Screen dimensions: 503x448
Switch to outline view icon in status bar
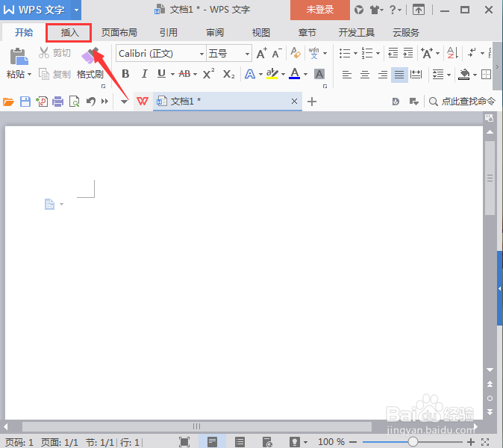coord(240,442)
